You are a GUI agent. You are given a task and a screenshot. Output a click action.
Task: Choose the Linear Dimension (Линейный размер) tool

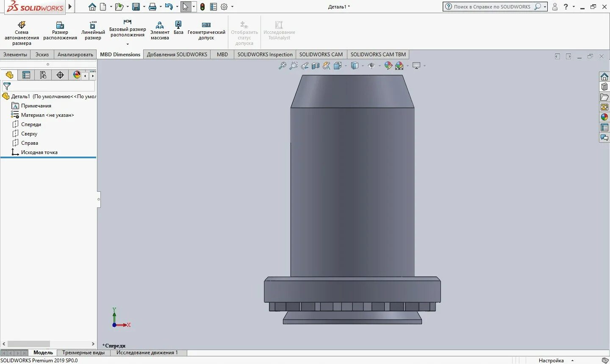(x=93, y=30)
